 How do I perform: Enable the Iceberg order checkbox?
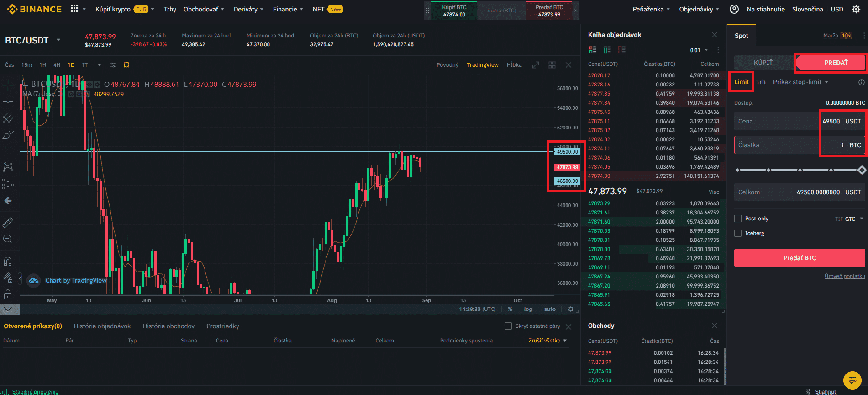pos(738,233)
